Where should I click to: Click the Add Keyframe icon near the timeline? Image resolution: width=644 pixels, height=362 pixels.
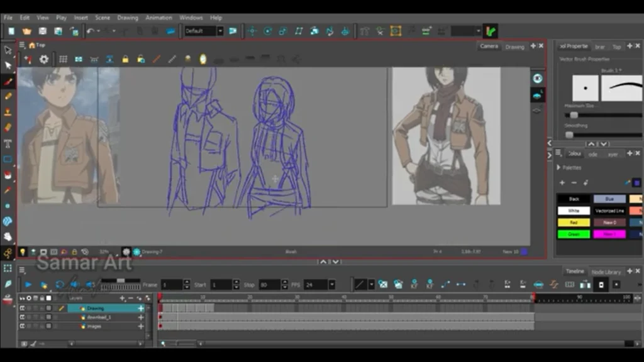[414, 284]
